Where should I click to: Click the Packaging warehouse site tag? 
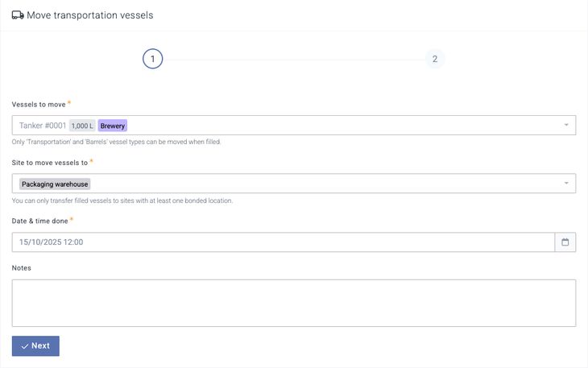click(x=55, y=184)
